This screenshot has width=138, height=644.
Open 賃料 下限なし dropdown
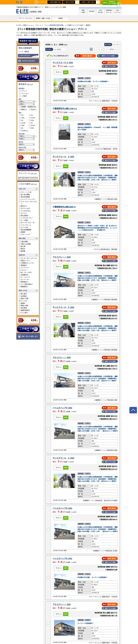pyautogui.click(x=27, y=102)
